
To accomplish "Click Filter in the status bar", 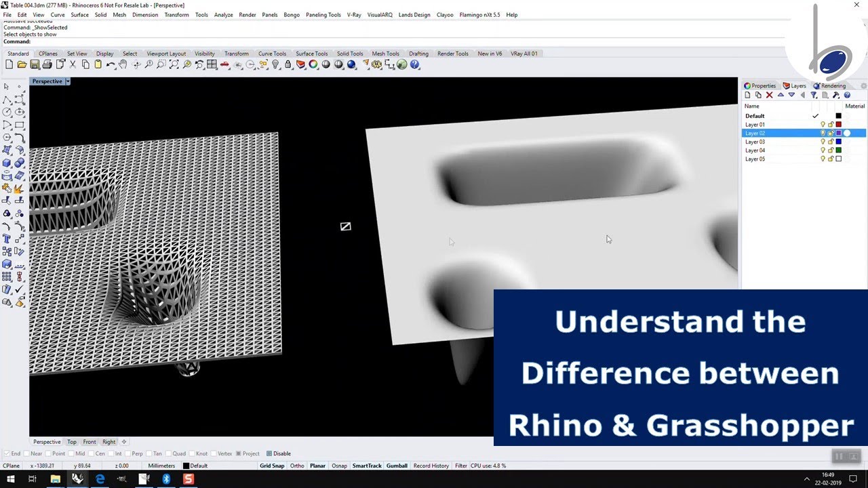I will click(461, 466).
